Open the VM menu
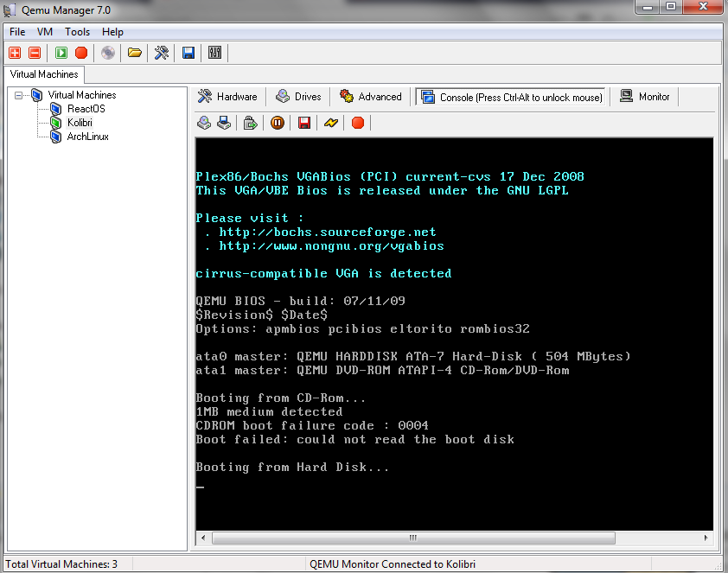The width and height of the screenshot is (728, 573). (x=44, y=31)
